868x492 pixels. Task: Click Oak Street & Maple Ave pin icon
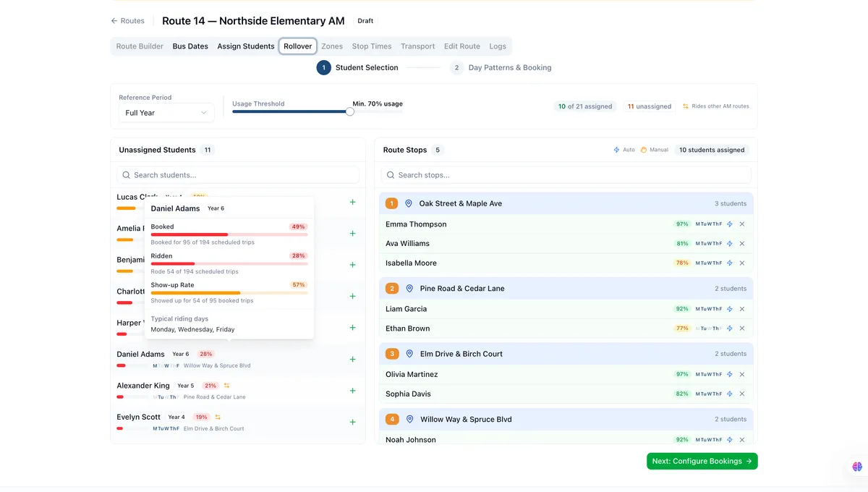coord(408,204)
